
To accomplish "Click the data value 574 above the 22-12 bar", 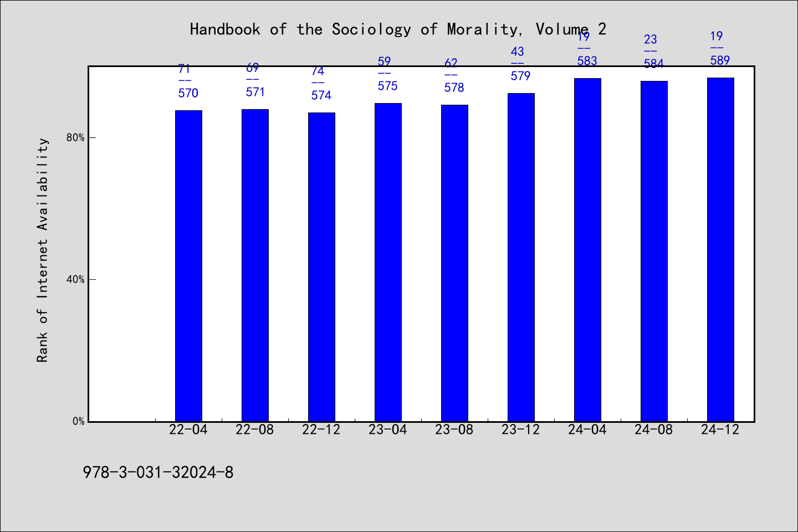I will point(321,95).
